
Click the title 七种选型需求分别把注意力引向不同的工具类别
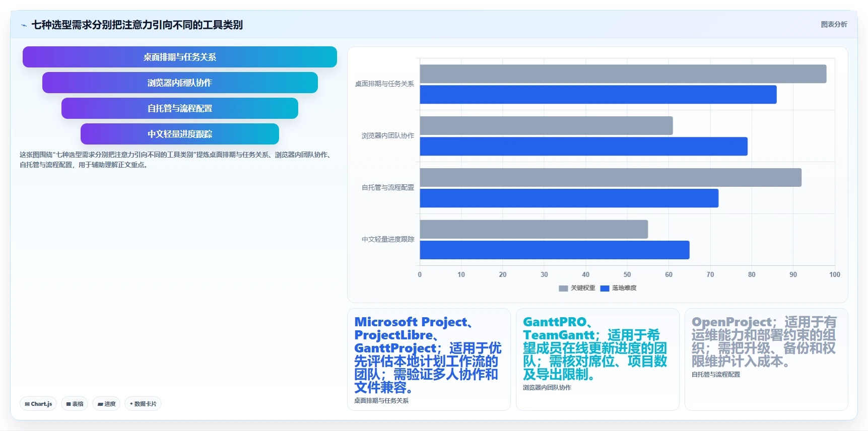click(137, 25)
